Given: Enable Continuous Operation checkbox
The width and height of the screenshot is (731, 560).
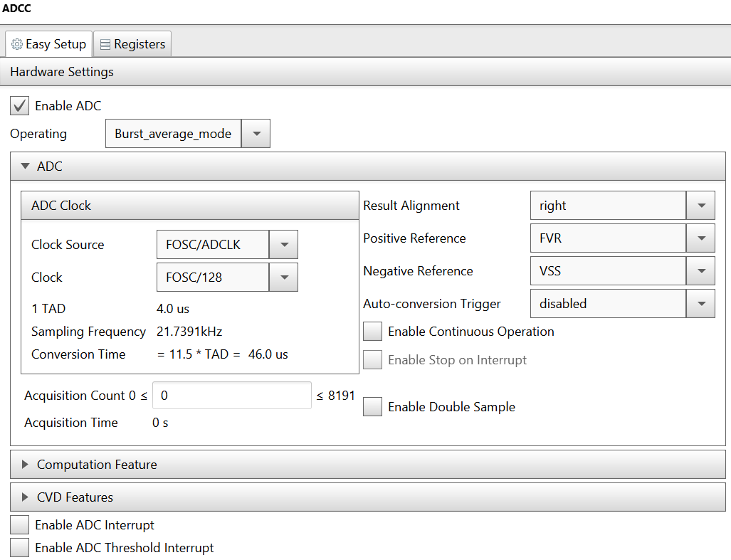Looking at the screenshot, I should coord(372,332).
